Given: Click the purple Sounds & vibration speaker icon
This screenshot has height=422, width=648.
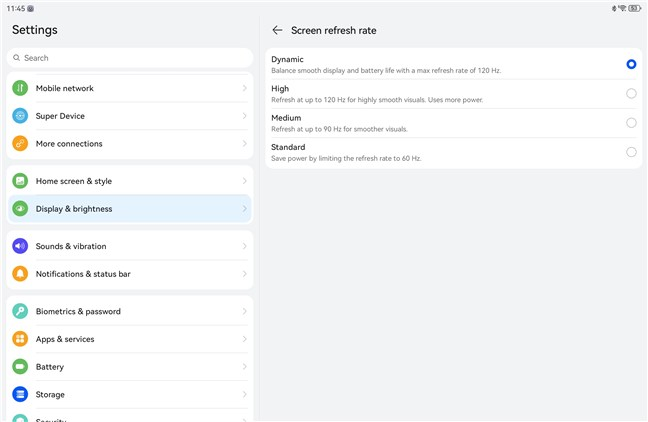Looking at the screenshot, I should [x=20, y=246].
